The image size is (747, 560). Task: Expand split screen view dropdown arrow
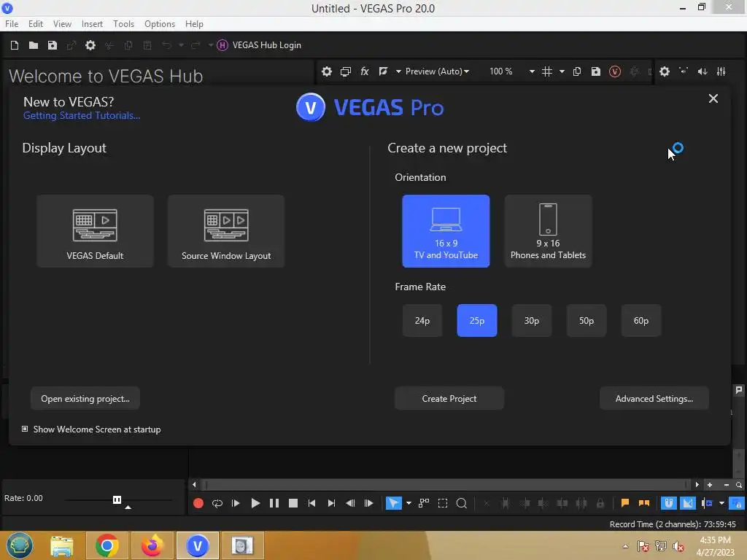pyautogui.click(x=398, y=71)
